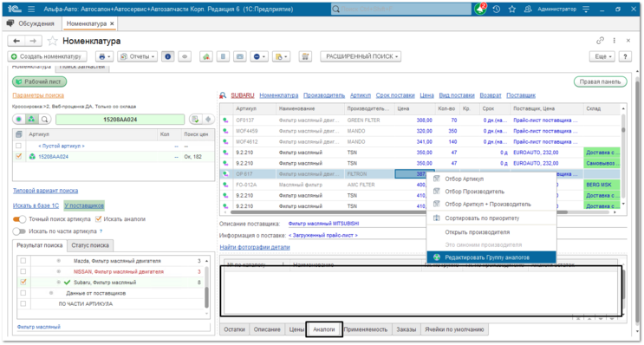This screenshot has height=345, width=644.
Task: Open notifications bell with badge 2
Action: click(480, 9)
